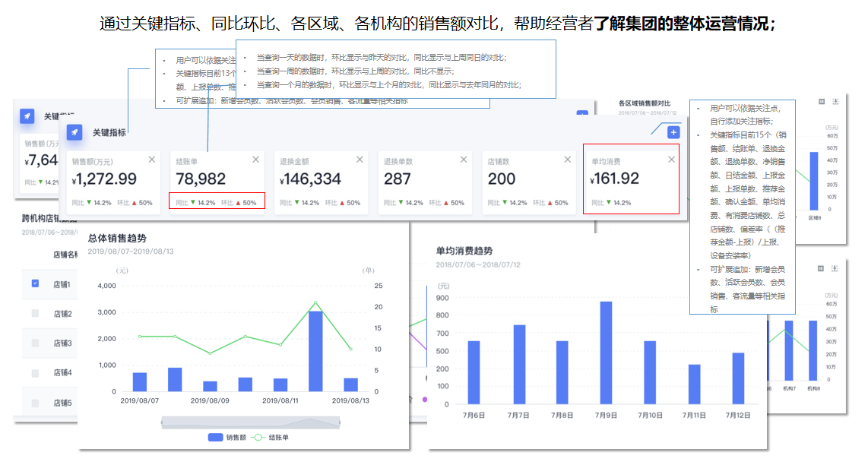Click the rocket icon in the back 关键指标 panel
Viewport: 868px width, 462px height.
click(27, 116)
